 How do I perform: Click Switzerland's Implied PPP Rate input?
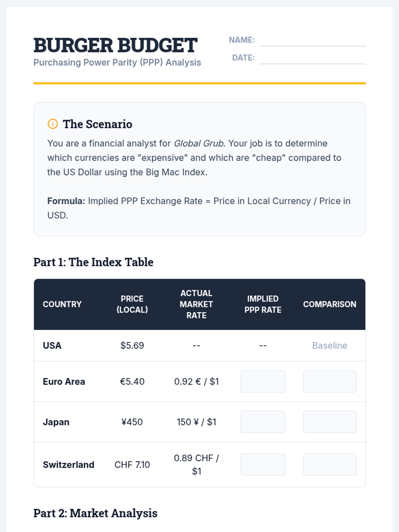tap(263, 465)
